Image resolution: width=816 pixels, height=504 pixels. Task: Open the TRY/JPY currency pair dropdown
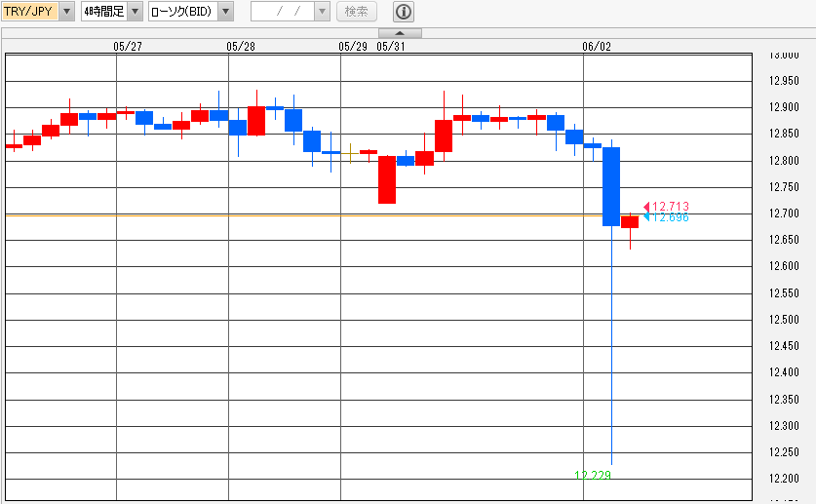point(66,11)
